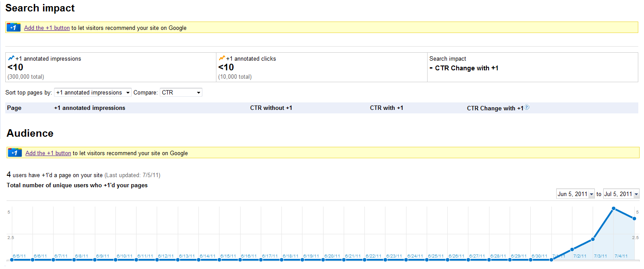Click the blue annotated impressions trend icon
Viewport: 644px width, 269px height.
(11, 58)
